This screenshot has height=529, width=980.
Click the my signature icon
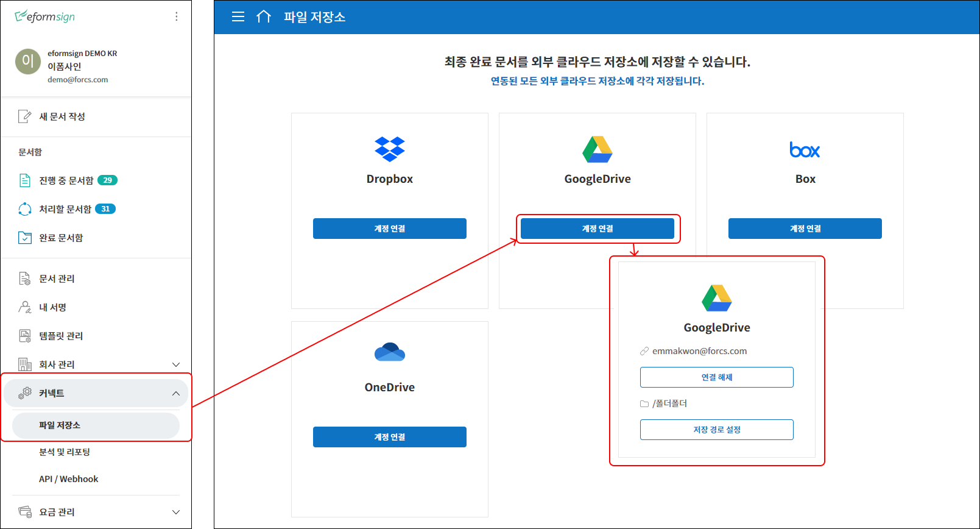[x=25, y=307]
